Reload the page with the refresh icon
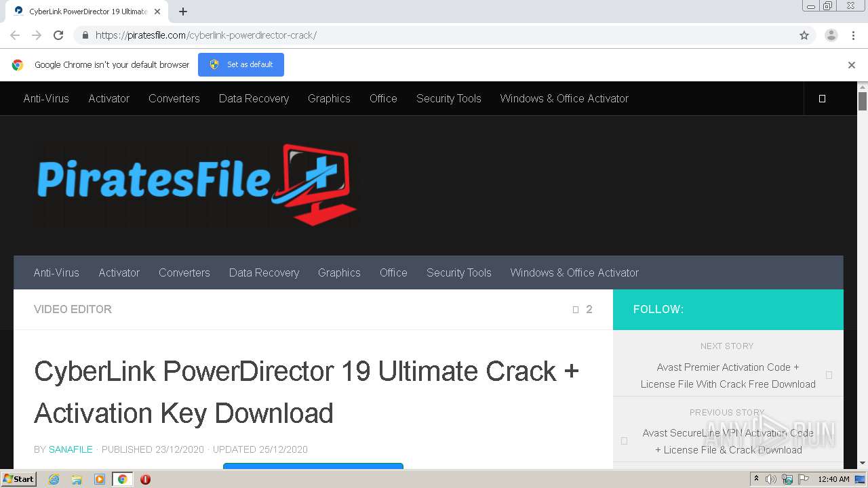This screenshot has height=488, width=868. click(x=58, y=35)
